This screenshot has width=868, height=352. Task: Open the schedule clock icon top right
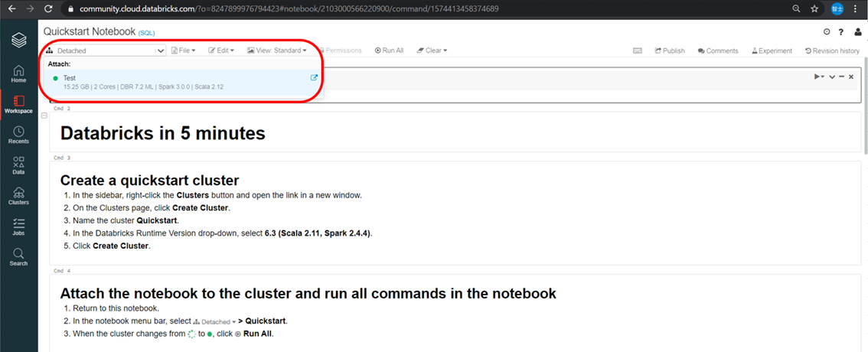pyautogui.click(x=827, y=32)
